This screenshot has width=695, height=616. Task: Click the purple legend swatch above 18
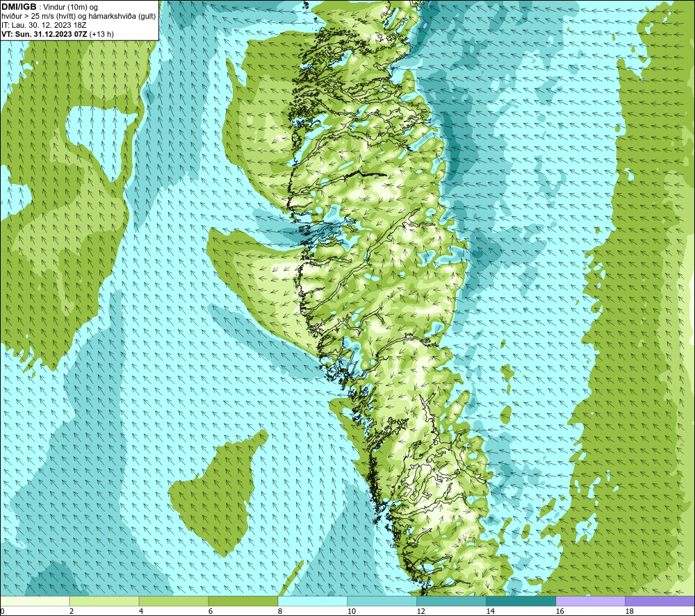click(x=660, y=601)
